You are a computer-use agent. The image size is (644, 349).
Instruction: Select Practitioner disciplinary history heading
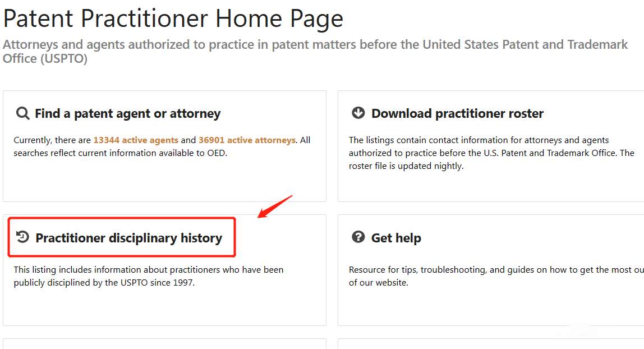128,238
